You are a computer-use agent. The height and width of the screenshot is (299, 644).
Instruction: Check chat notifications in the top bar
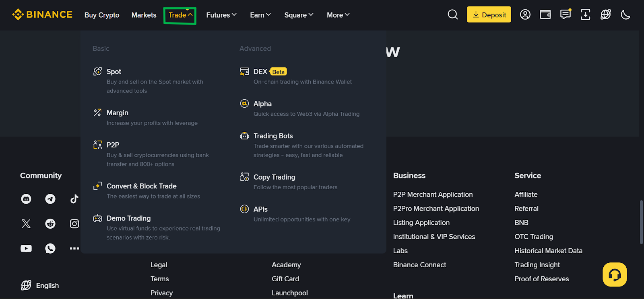pos(565,14)
